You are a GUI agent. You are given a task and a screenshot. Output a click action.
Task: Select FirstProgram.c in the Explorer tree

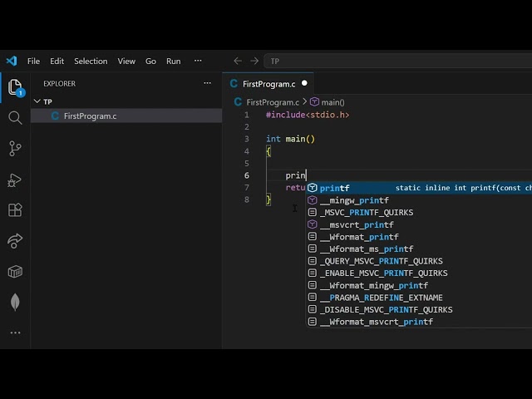(126, 116)
